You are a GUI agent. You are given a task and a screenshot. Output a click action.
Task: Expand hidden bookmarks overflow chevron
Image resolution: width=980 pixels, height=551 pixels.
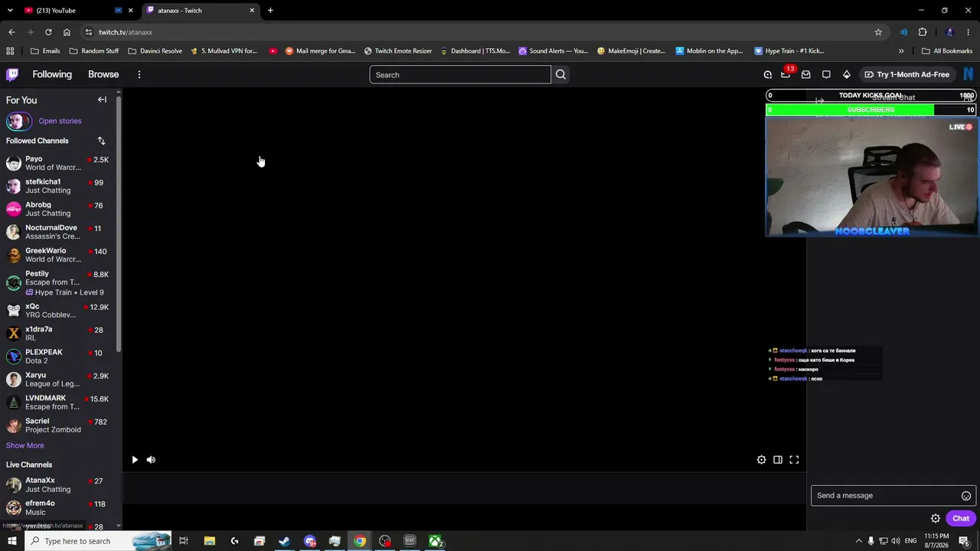click(901, 51)
